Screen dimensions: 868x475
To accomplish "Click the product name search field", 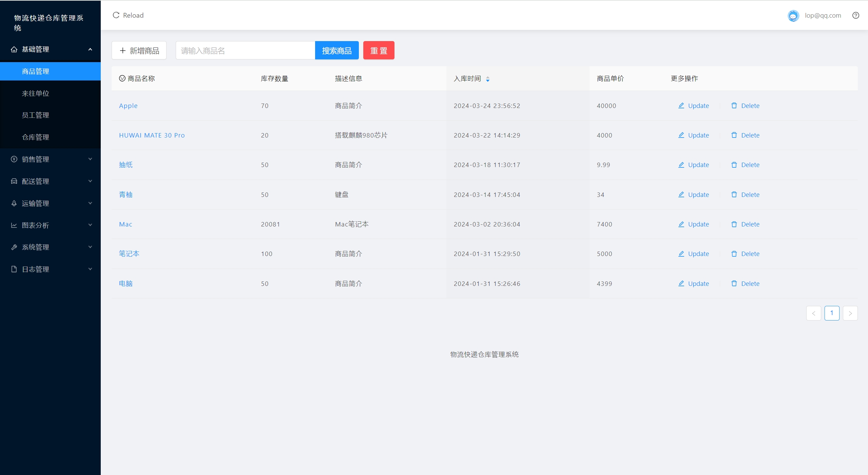I will 245,51.
